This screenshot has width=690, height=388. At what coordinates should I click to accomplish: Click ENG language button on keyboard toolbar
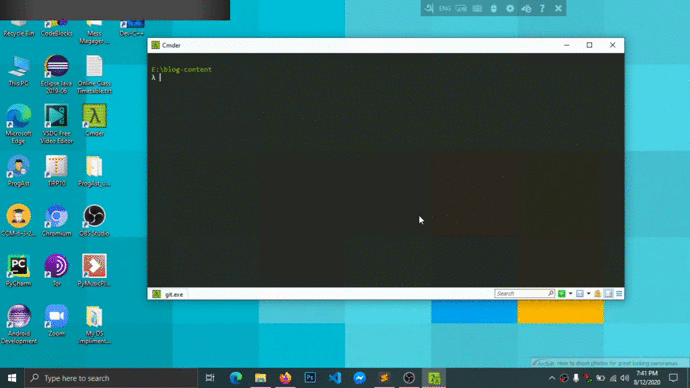tap(445, 8)
